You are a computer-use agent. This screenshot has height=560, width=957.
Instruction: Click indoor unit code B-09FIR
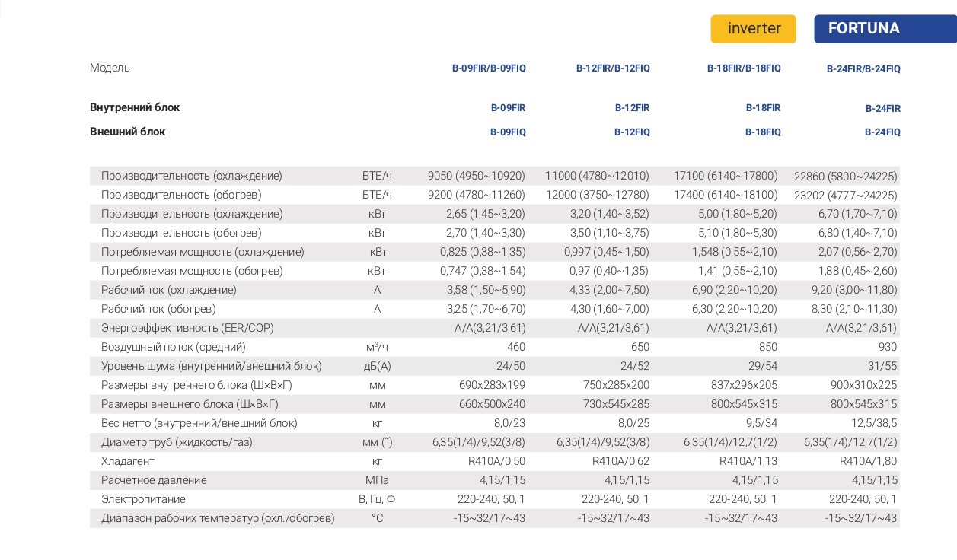(x=508, y=107)
